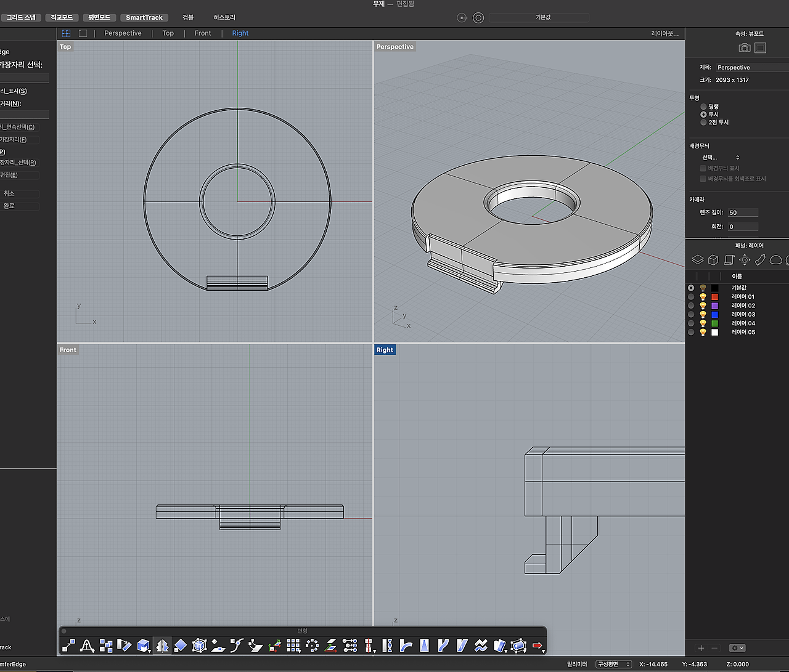Select the Rectangular array grid icon
Screen dimensions: 789x672
293,646
